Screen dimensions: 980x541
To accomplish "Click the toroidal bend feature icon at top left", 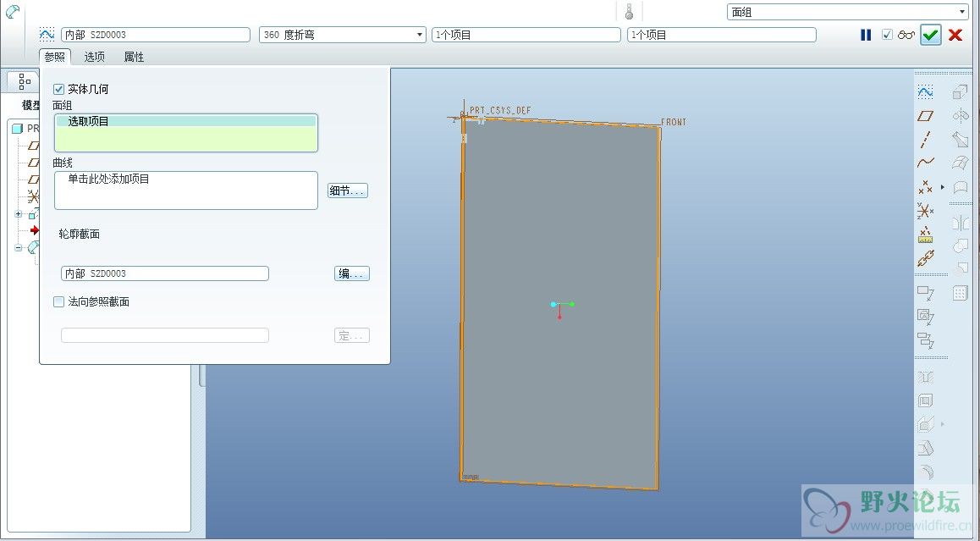I will pyautogui.click(x=13, y=11).
